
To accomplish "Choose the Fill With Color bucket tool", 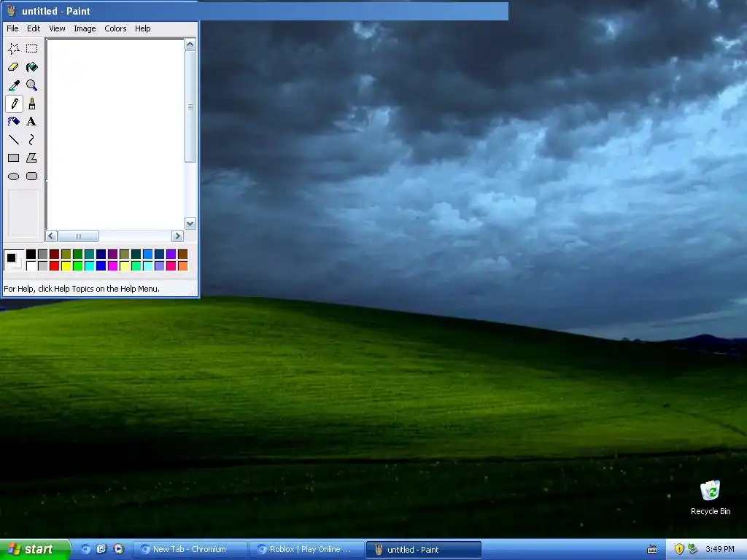I will pyautogui.click(x=31, y=66).
